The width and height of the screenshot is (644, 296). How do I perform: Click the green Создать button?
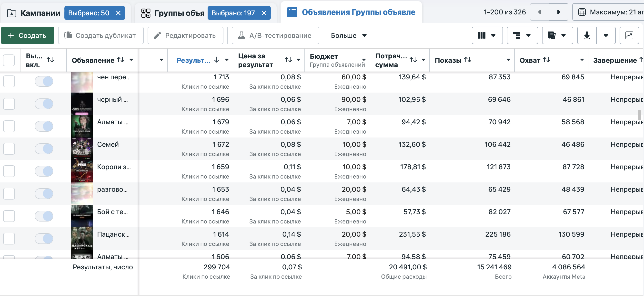pos(28,35)
